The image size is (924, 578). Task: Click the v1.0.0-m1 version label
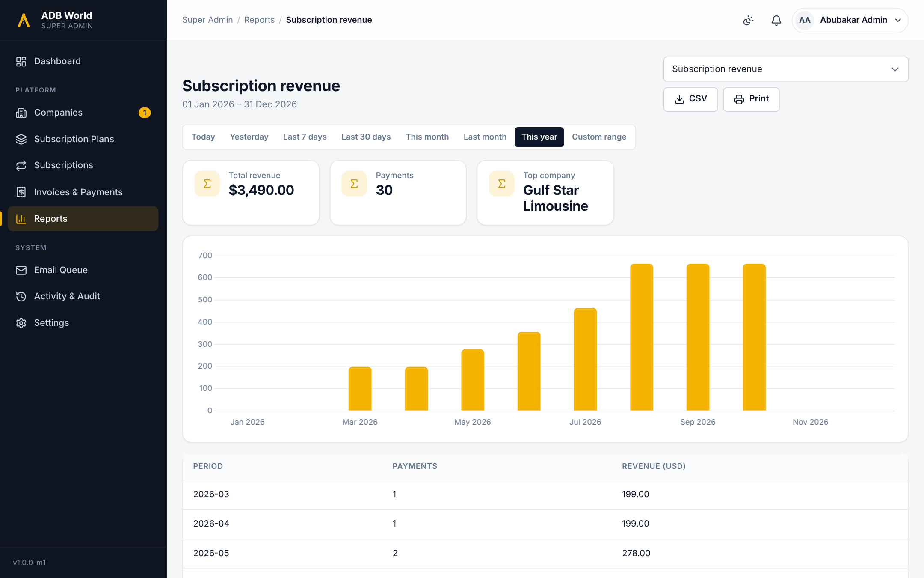click(29, 563)
